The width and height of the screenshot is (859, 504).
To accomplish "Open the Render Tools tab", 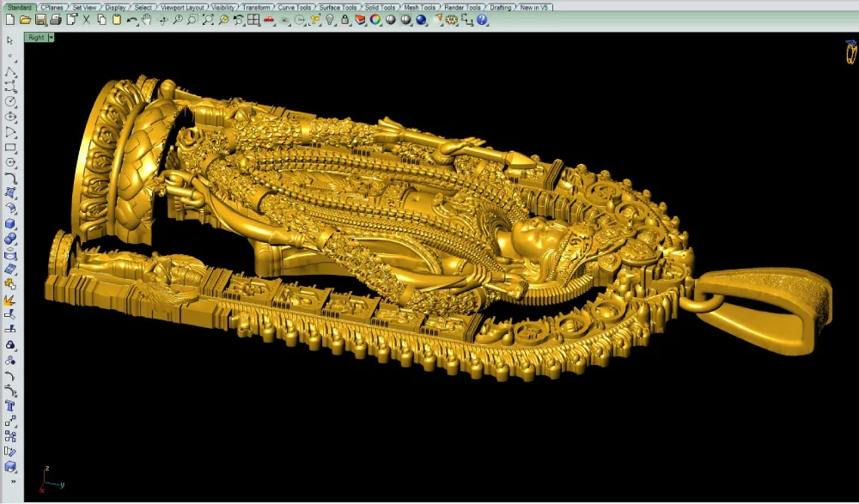I will click(462, 7).
